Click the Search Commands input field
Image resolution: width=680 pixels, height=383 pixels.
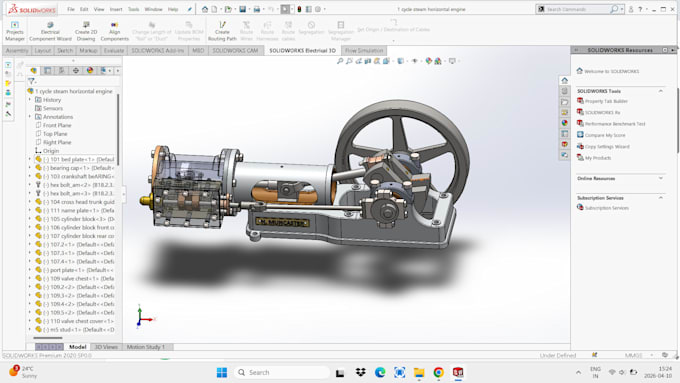coord(577,9)
